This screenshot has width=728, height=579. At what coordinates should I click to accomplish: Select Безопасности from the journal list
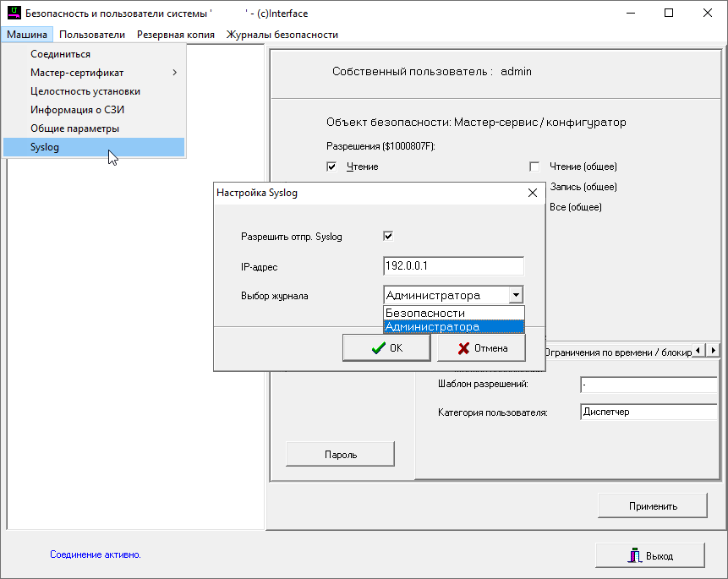coord(453,314)
